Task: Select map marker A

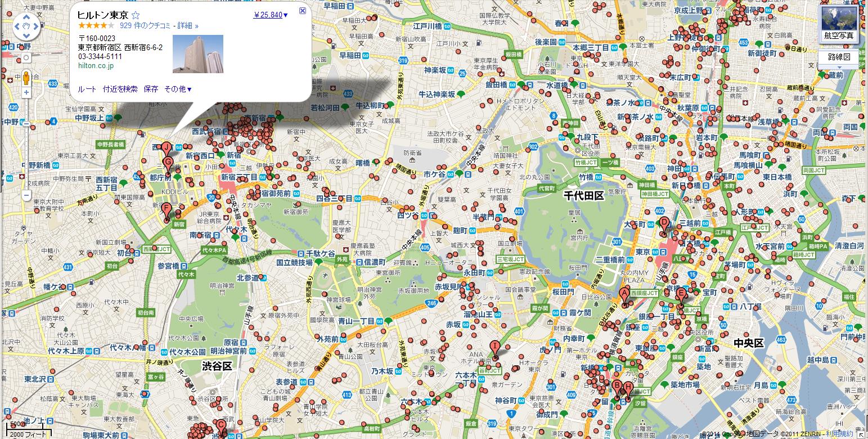Action: [x=624, y=297]
